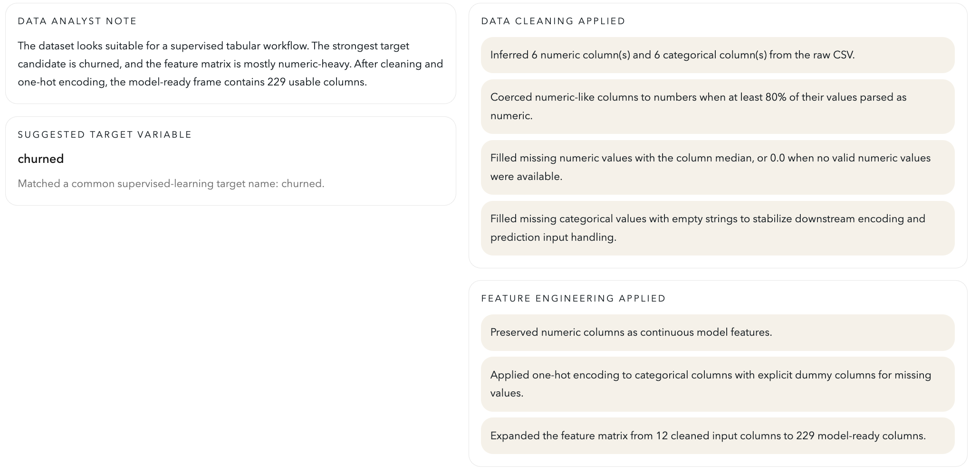Click the "Filled missing categorical values" step

coord(707,228)
